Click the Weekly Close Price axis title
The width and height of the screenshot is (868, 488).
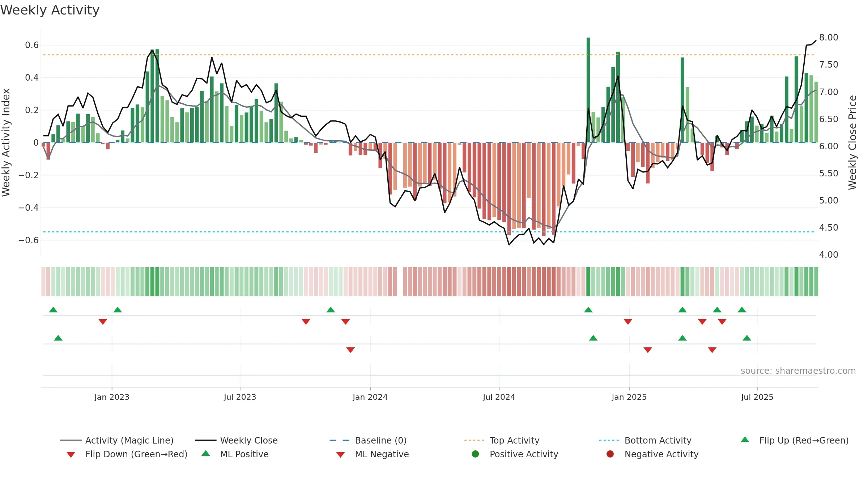pos(852,142)
